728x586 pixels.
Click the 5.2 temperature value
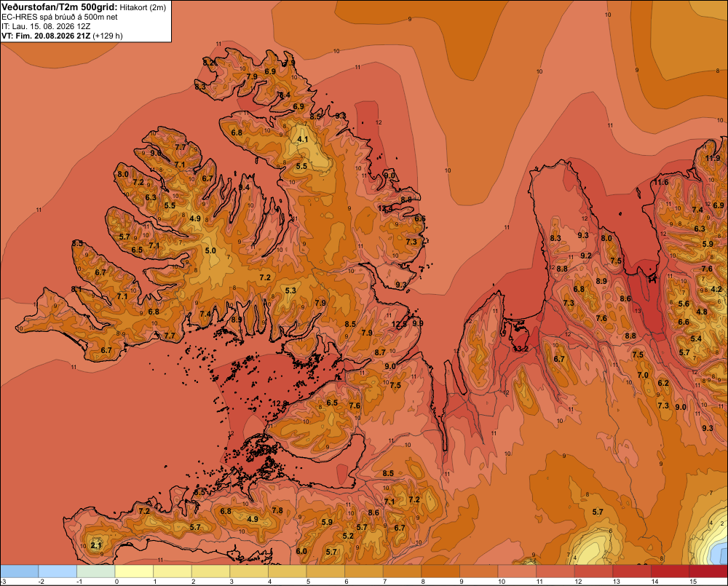pos(348,536)
